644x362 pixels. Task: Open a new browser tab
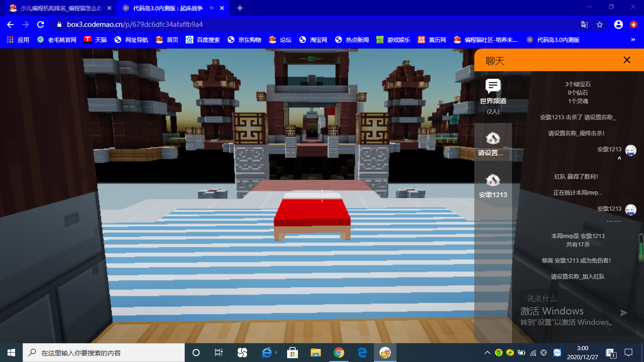(240, 8)
